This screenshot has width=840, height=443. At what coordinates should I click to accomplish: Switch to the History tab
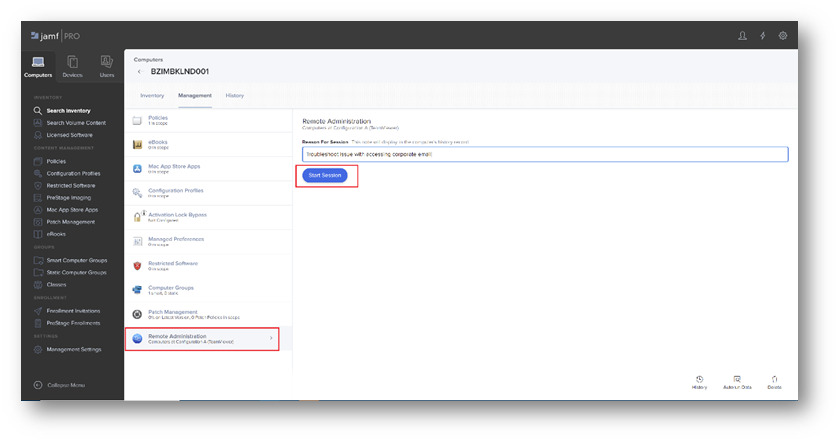pos(234,96)
